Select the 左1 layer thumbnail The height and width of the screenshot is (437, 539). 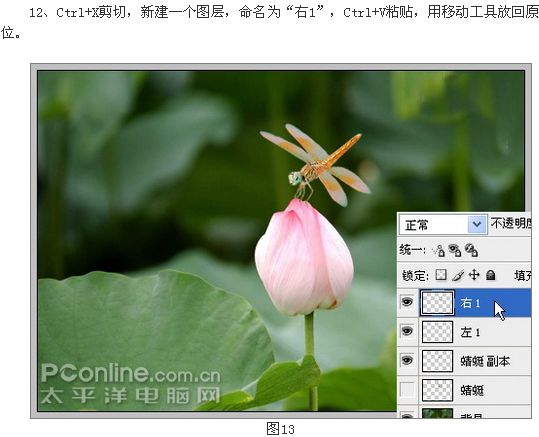tap(437, 332)
